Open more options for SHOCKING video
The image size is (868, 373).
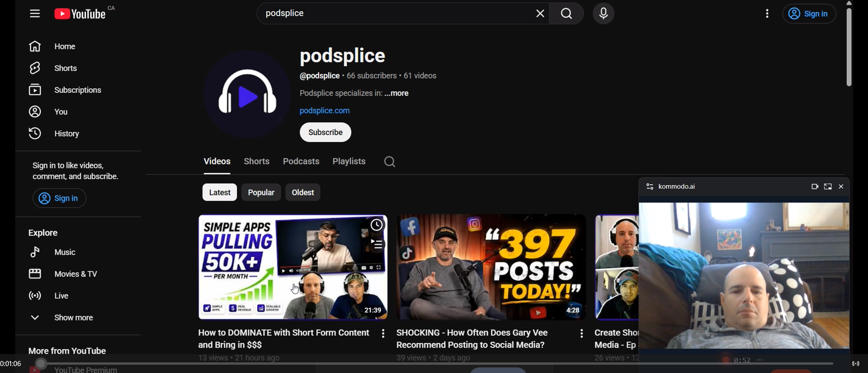(x=581, y=334)
